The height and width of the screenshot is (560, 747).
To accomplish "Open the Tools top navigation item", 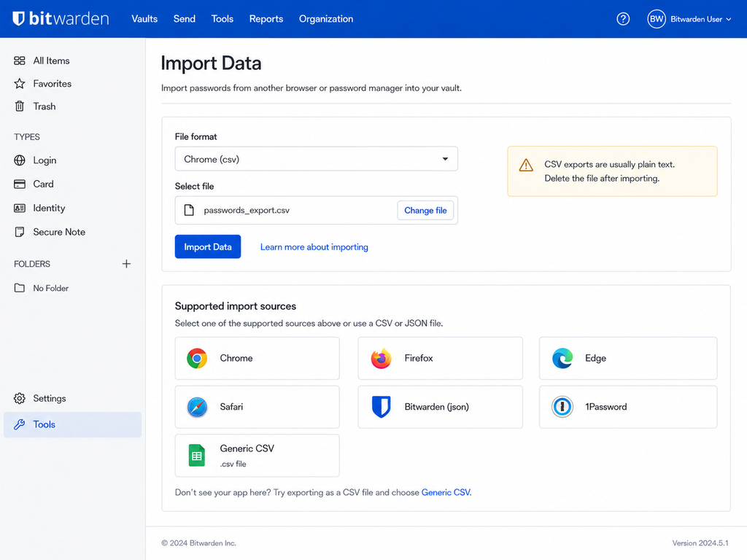I will tap(222, 19).
